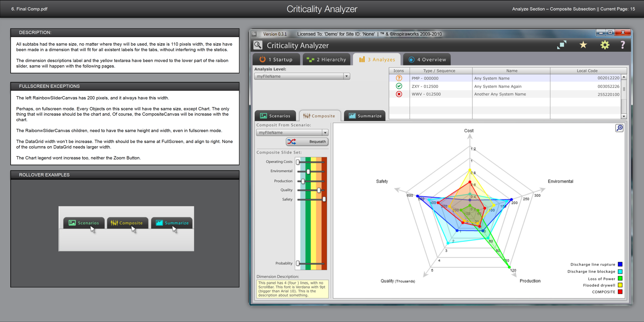Click the green Loss of Power swatch
The height and width of the screenshot is (322, 644).
point(620,278)
